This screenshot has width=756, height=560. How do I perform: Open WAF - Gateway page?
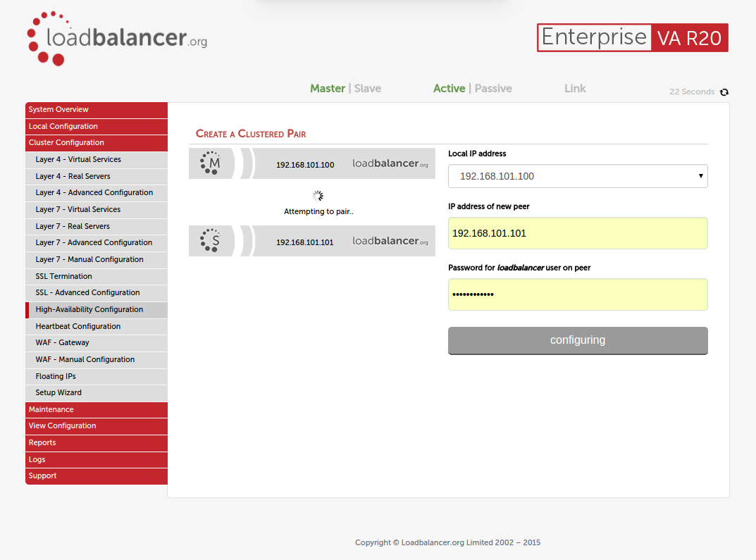point(97,343)
